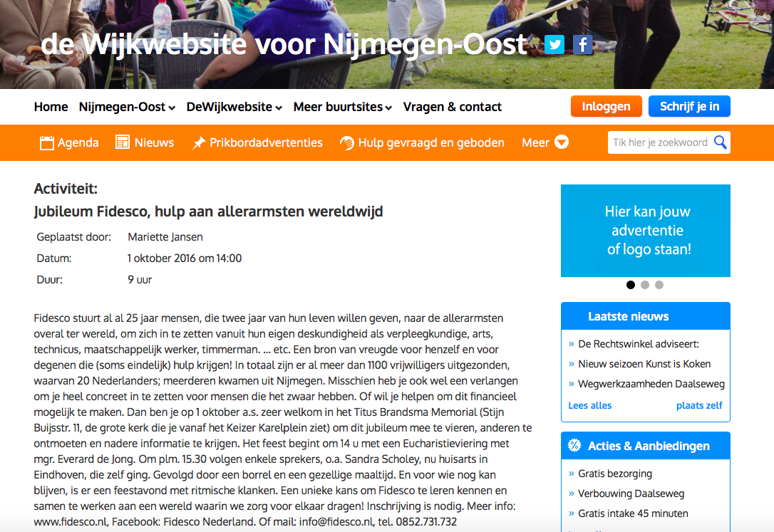774x532 pixels.
Task: Click the Agenda calendar icon
Action: [x=46, y=142]
